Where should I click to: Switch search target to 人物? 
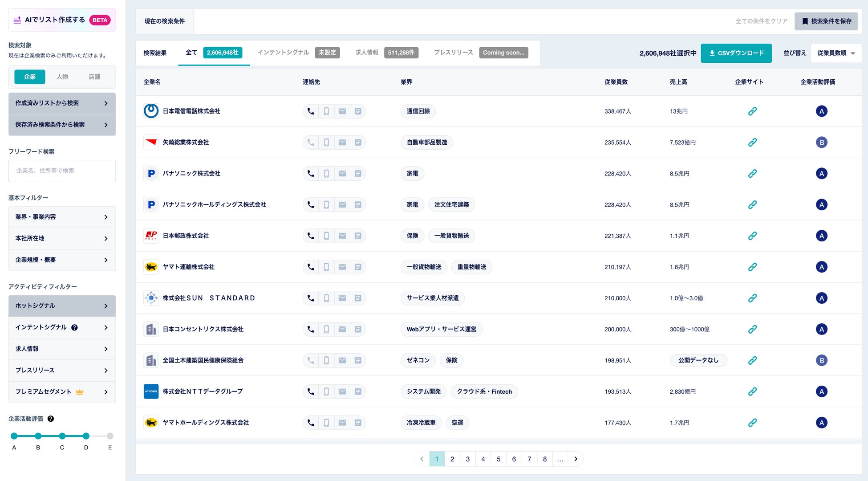(x=62, y=77)
